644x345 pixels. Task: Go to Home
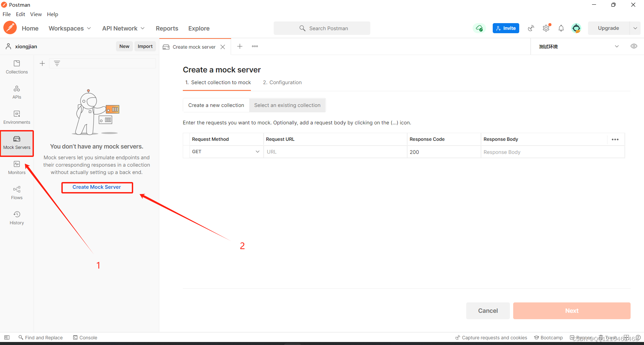[x=30, y=28]
